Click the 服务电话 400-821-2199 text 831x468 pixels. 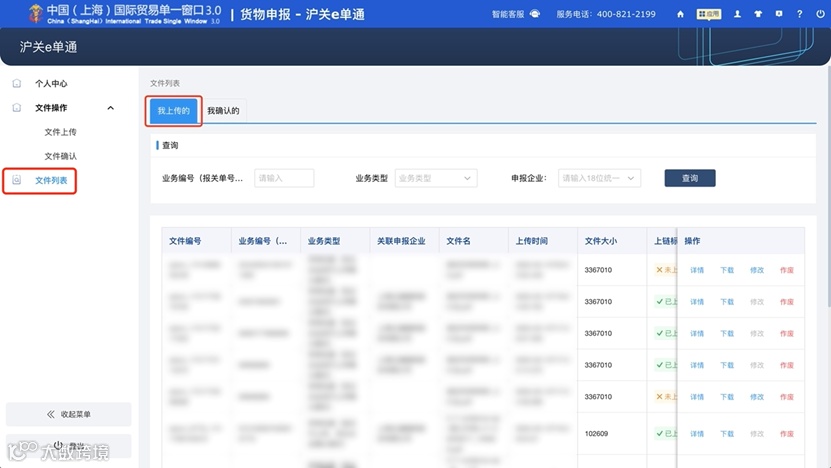click(x=606, y=14)
